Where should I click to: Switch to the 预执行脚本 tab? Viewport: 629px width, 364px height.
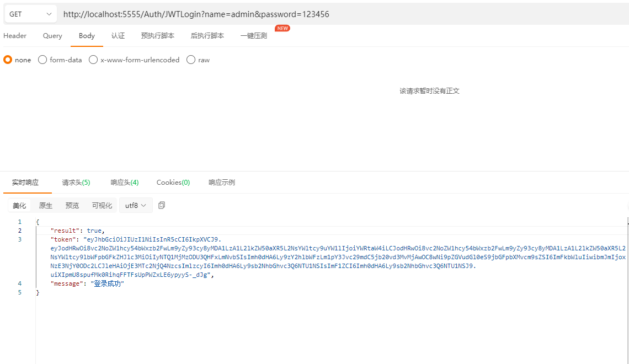[157, 35]
